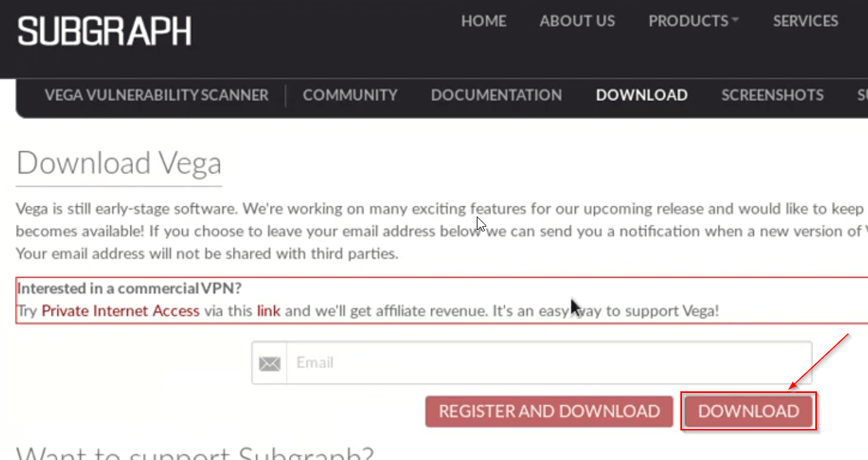Go to the Home page
Image resolution: width=868 pixels, height=460 pixels.
click(x=483, y=21)
